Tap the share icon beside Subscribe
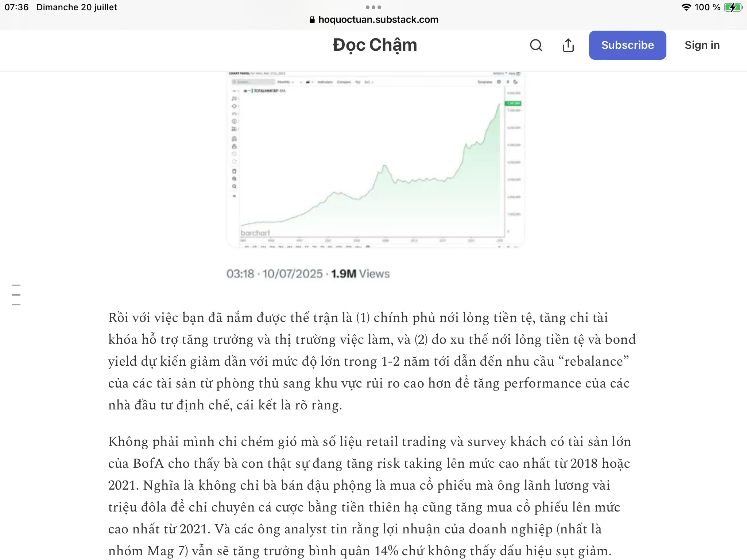The height and width of the screenshot is (560, 747). pos(568,45)
